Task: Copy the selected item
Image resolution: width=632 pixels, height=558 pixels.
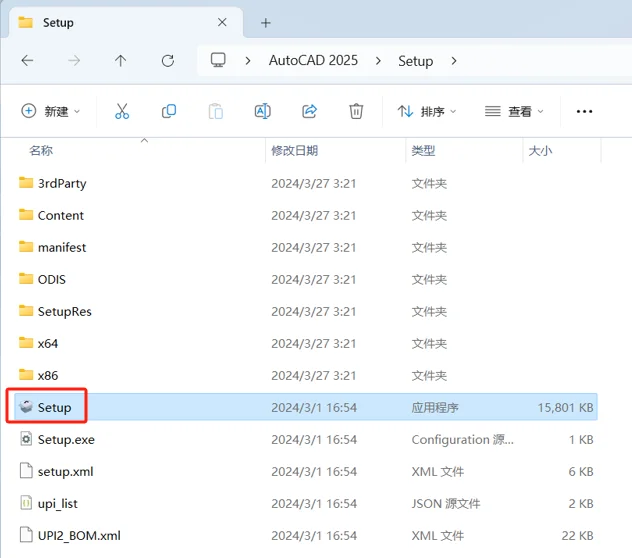Action: (x=169, y=111)
